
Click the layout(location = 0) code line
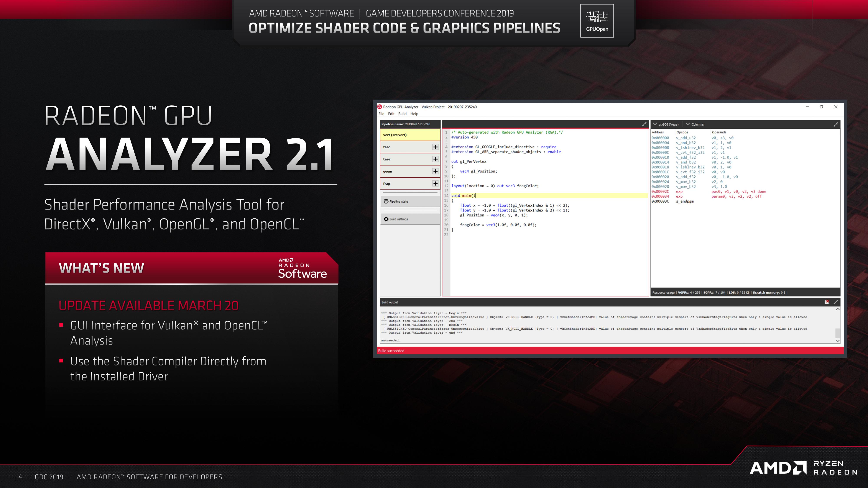pyautogui.click(x=495, y=186)
